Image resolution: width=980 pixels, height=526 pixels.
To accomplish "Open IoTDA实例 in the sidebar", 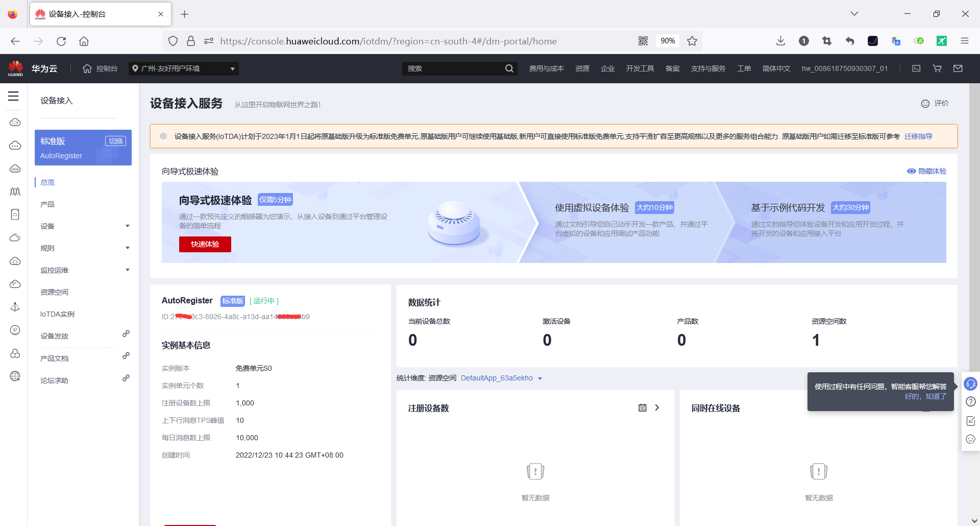I will click(x=57, y=314).
